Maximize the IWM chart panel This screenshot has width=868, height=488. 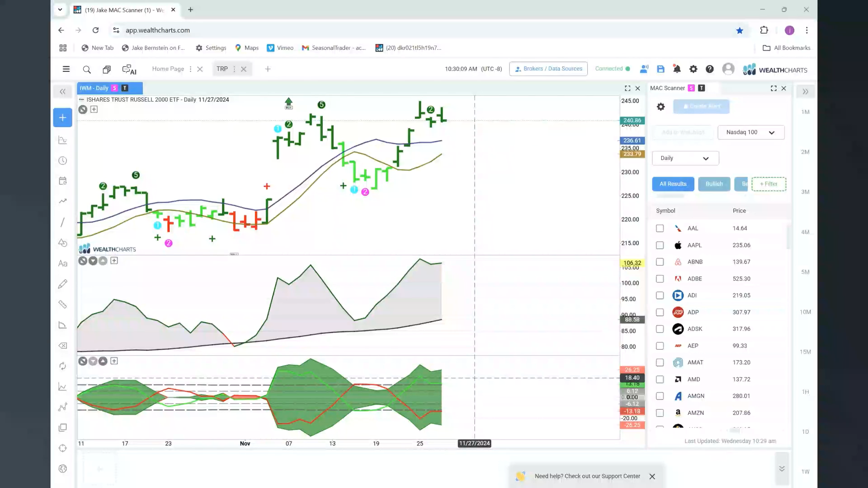pyautogui.click(x=627, y=89)
